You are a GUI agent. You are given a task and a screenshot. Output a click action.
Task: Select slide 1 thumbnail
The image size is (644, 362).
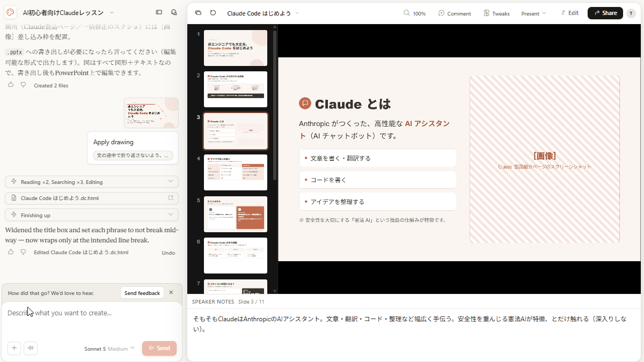tap(236, 48)
